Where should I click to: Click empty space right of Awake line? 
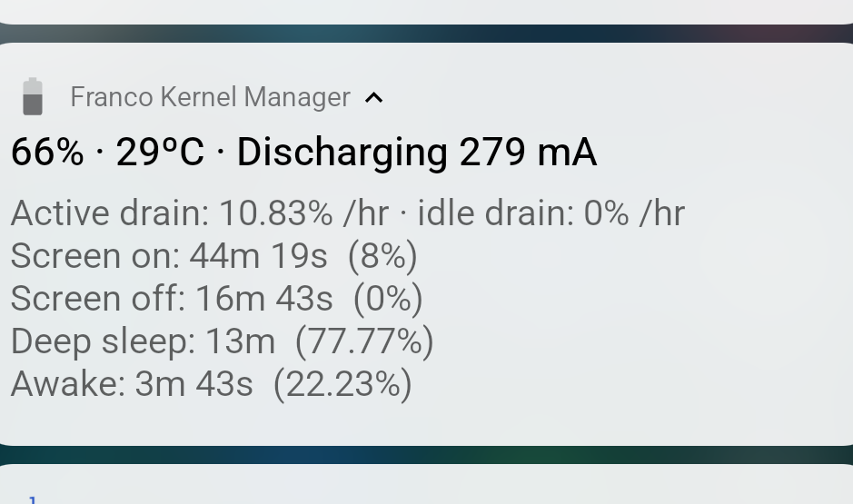(636, 384)
